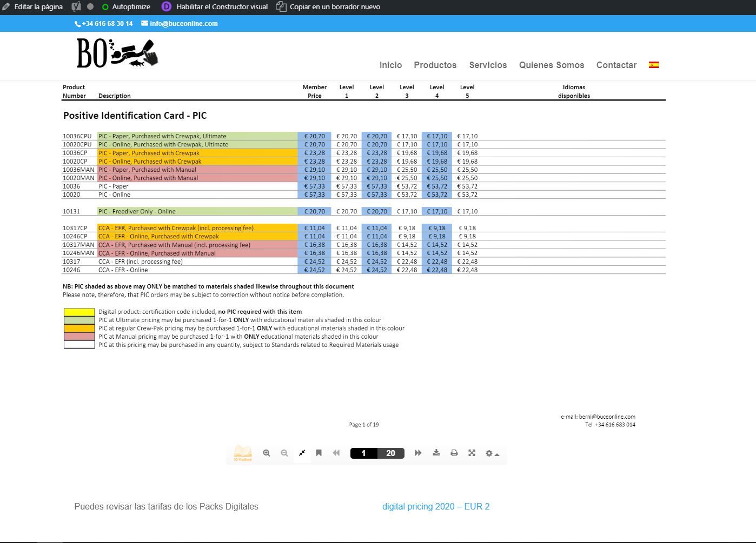
Task: Click product number 10036CPU
Action: tap(77, 136)
